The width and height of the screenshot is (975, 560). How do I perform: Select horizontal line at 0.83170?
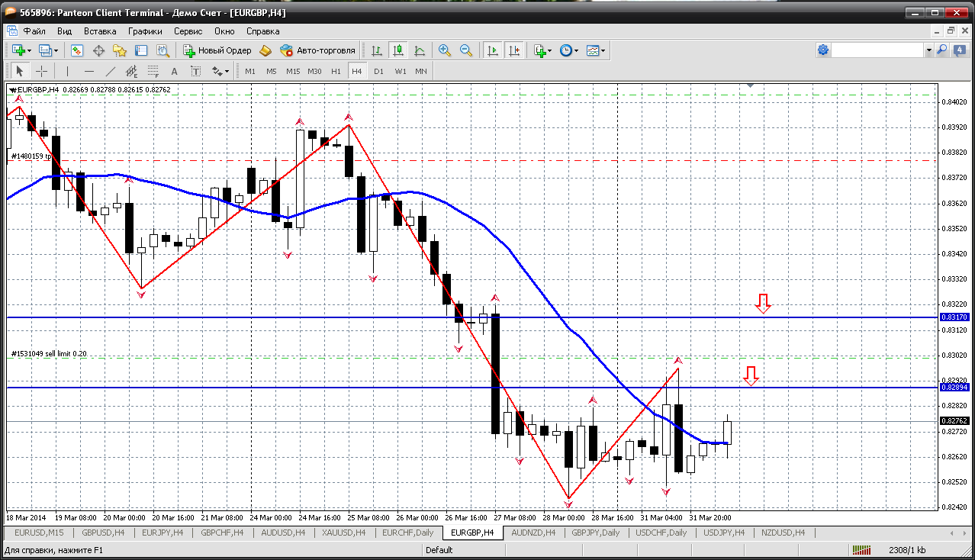(x=471, y=317)
